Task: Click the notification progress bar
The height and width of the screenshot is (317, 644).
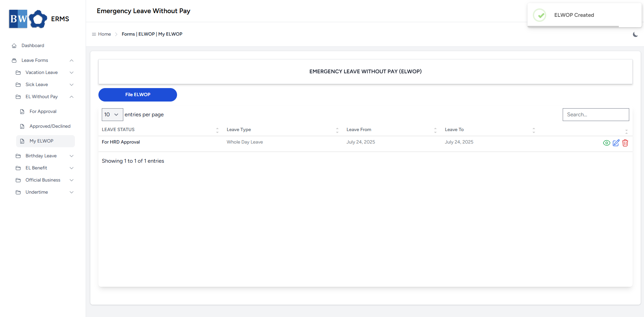Action: click(x=573, y=26)
